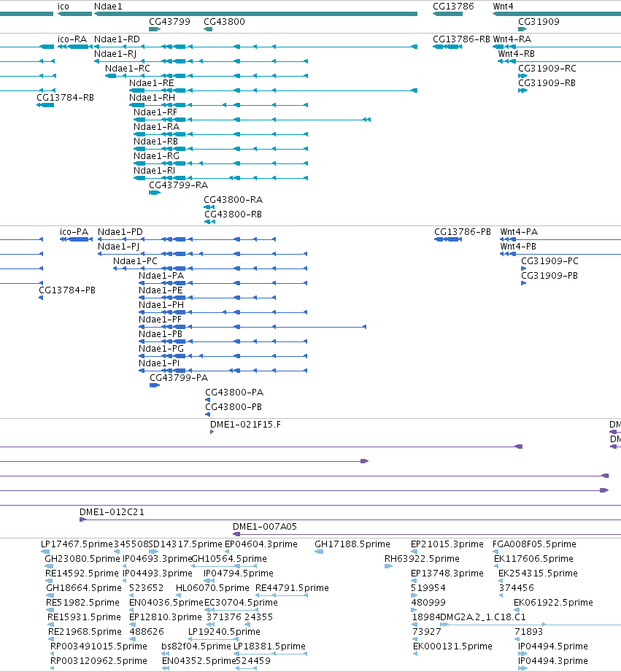
Task: Select the CG31909-RC transcript label
Action: (x=547, y=68)
